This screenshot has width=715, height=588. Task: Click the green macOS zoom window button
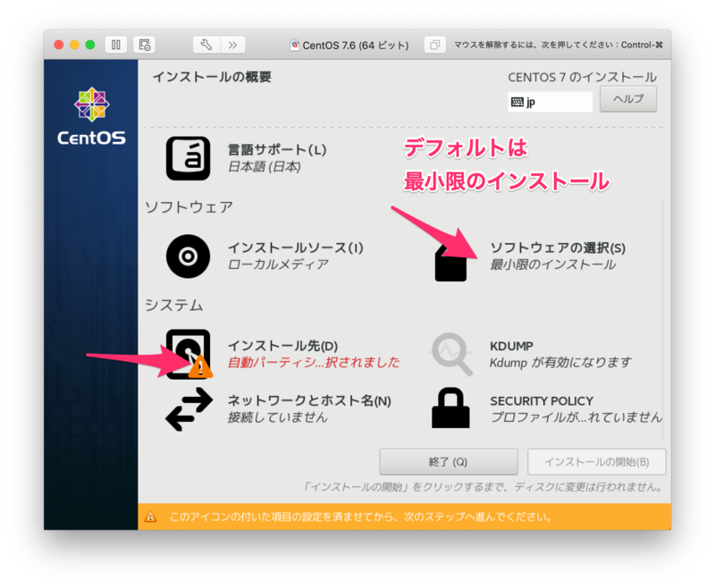(x=90, y=45)
